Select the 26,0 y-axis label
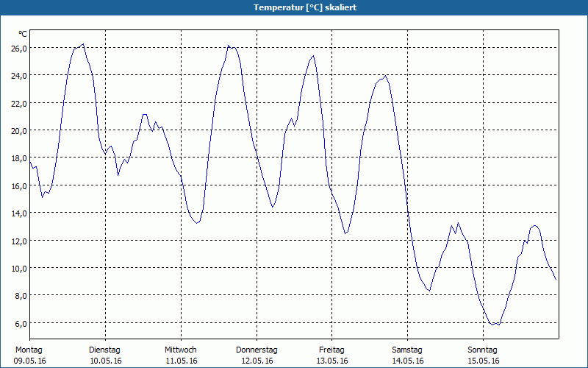588x368 pixels. pyautogui.click(x=19, y=48)
